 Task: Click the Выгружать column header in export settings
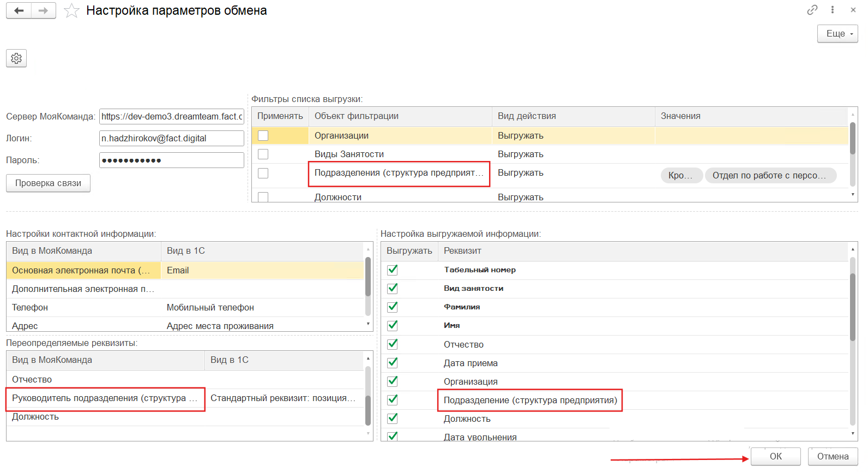pos(409,251)
